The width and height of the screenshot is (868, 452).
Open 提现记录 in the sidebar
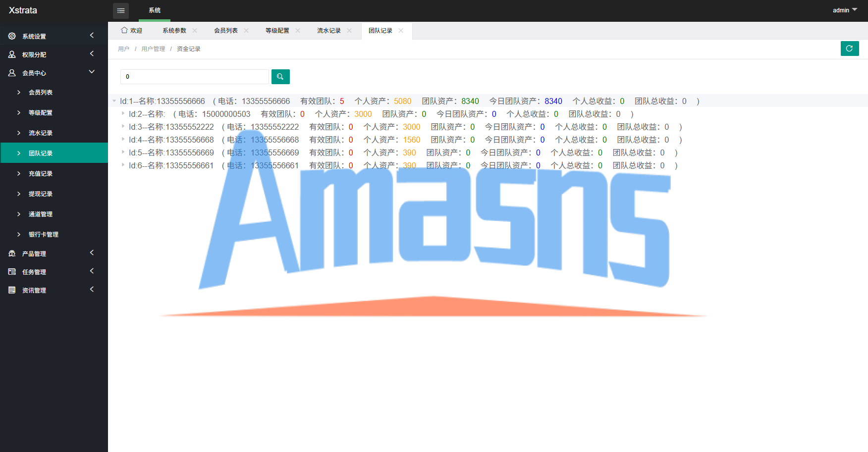[x=54, y=194]
